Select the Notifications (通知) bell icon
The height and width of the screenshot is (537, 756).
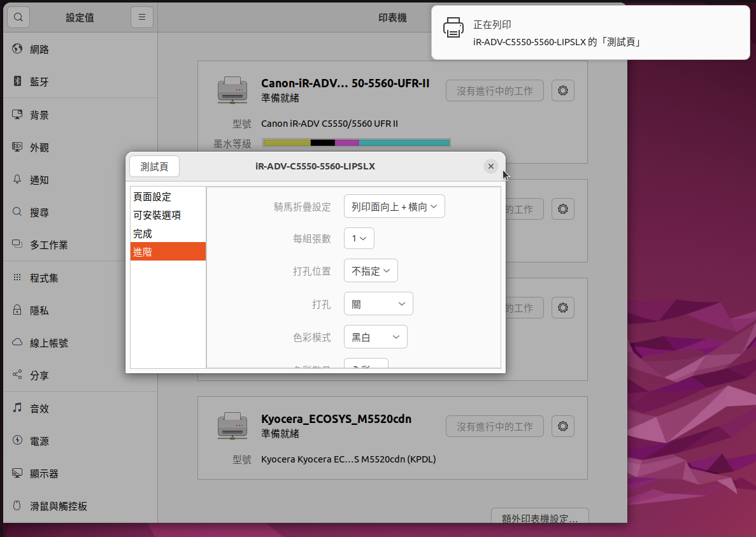(x=17, y=180)
